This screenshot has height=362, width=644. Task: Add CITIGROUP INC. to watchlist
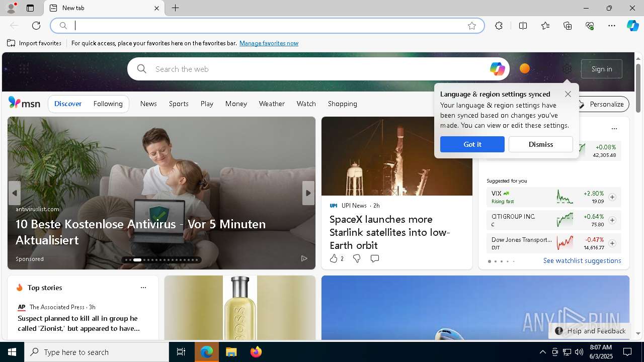click(x=612, y=220)
